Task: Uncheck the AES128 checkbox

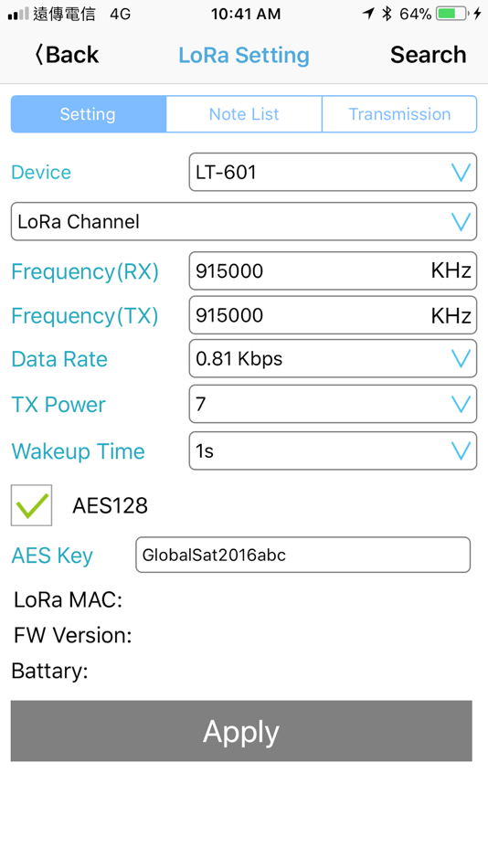Action: click(32, 505)
